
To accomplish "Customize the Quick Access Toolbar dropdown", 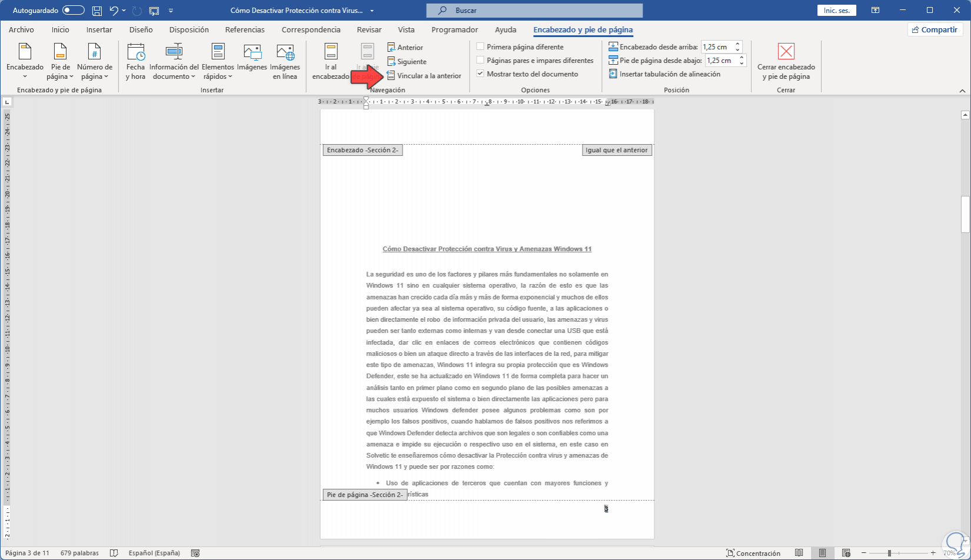I will [x=171, y=11].
